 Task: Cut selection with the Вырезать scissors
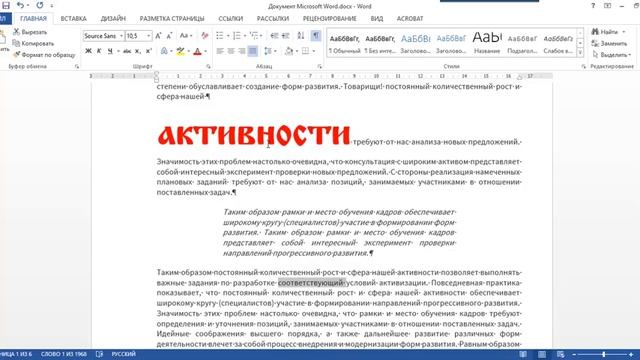(x=30, y=32)
